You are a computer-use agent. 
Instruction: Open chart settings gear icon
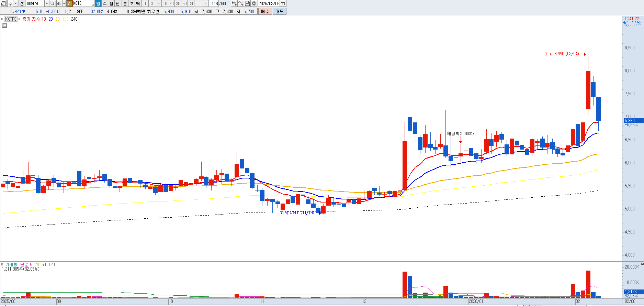click(254, 3)
